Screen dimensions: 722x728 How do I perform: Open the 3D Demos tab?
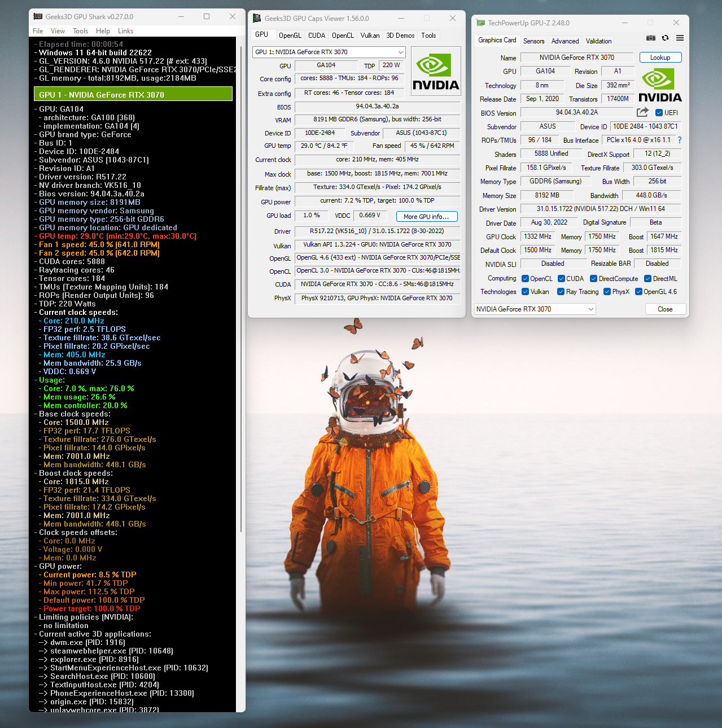pos(400,35)
